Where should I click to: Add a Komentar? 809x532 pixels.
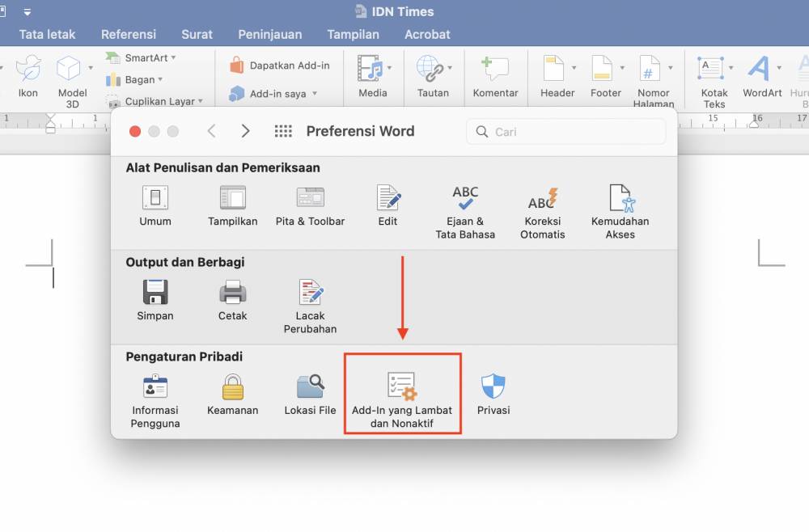(495, 76)
